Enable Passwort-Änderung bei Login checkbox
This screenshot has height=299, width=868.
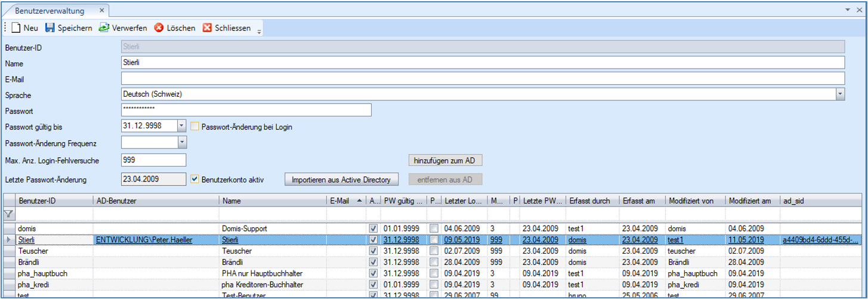tap(195, 127)
